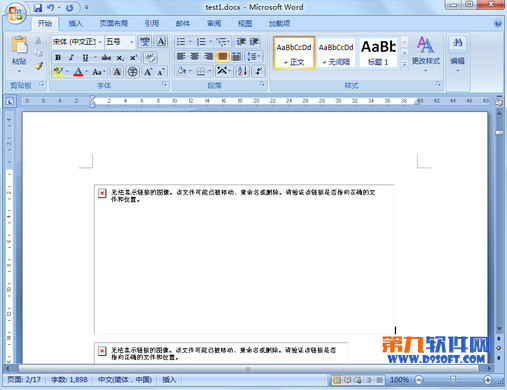Screen dimensions: 507x390
Task: Apply strikethrough to text
Action: [106, 57]
